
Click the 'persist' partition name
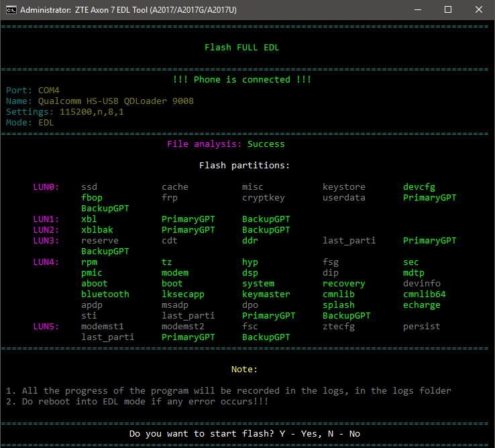pyautogui.click(x=421, y=327)
